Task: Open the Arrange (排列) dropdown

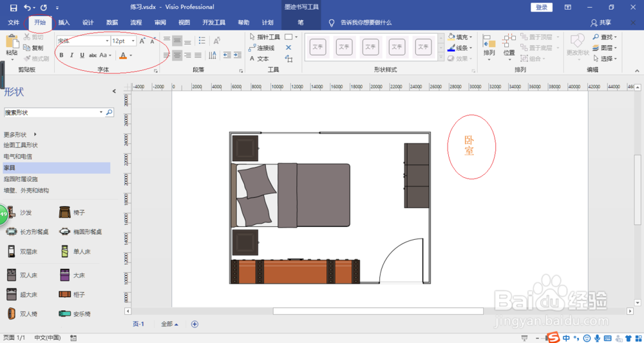Action: [489, 47]
